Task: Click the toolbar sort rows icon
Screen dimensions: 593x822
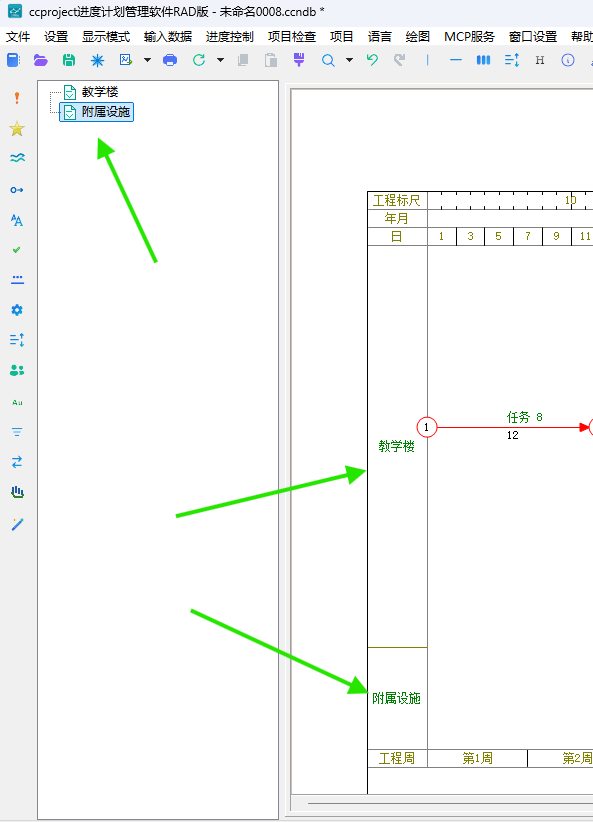Action: [x=512, y=60]
